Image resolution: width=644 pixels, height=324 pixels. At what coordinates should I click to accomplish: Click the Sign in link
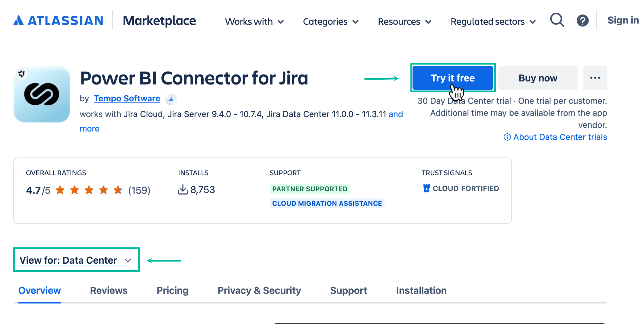tap(623, 20)
